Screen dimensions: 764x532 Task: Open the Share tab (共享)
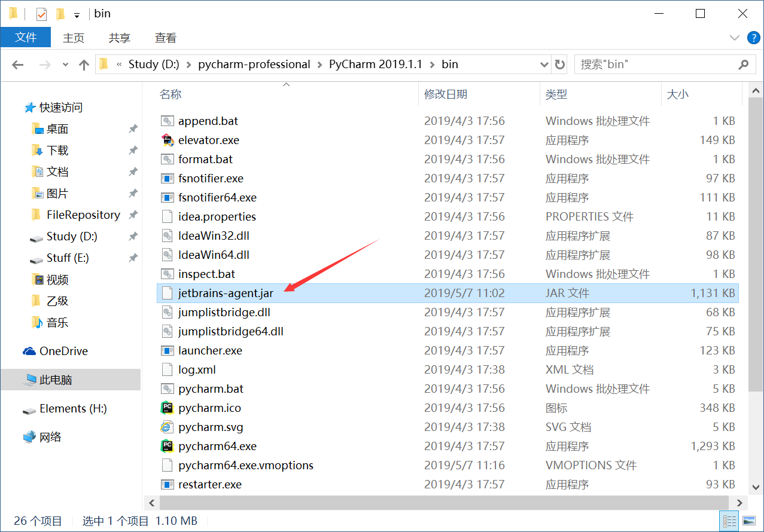coord(120,38)
